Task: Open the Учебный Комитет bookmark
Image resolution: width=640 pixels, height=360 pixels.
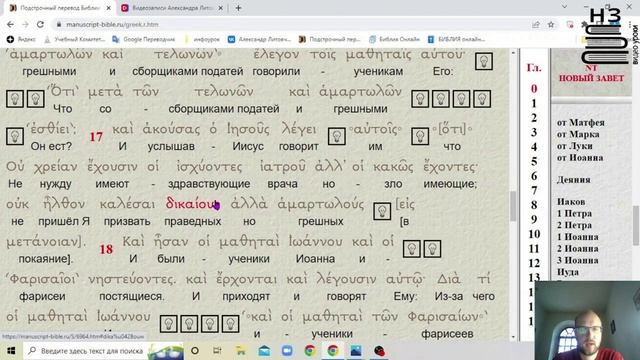Action: click(x=75, y=39)
